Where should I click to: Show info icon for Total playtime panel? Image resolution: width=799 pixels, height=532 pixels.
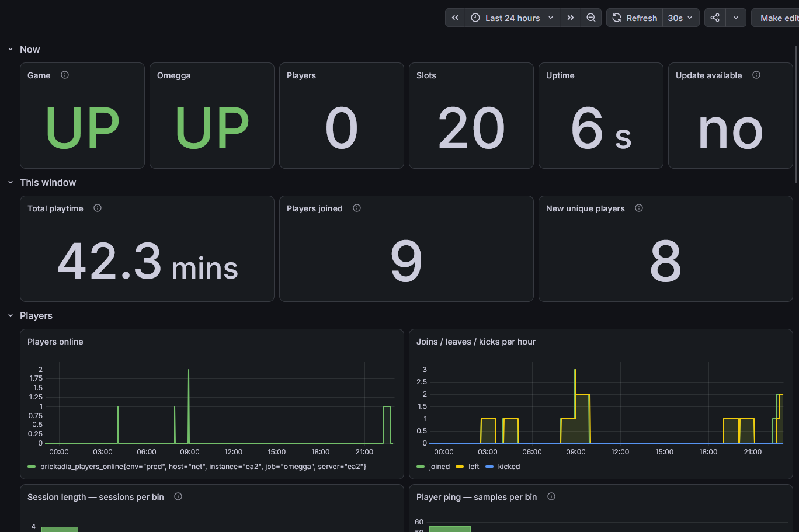pos(98,208)
